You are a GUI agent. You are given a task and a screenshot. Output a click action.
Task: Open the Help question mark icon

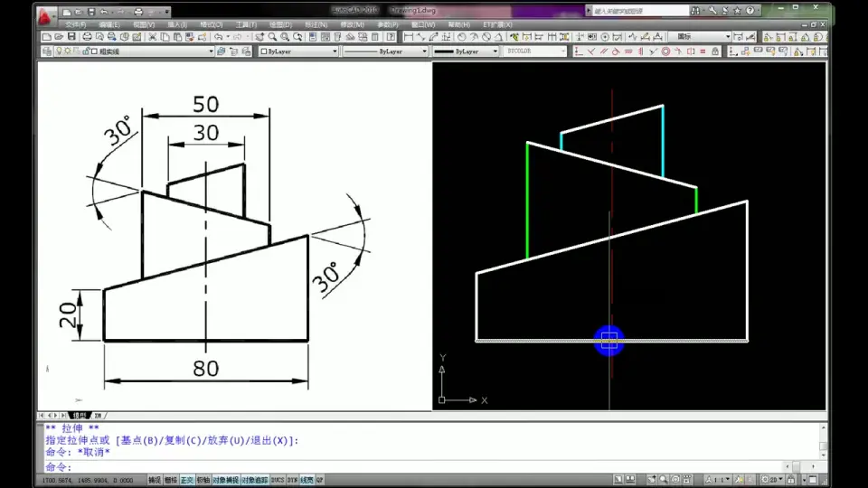point(391,37)
